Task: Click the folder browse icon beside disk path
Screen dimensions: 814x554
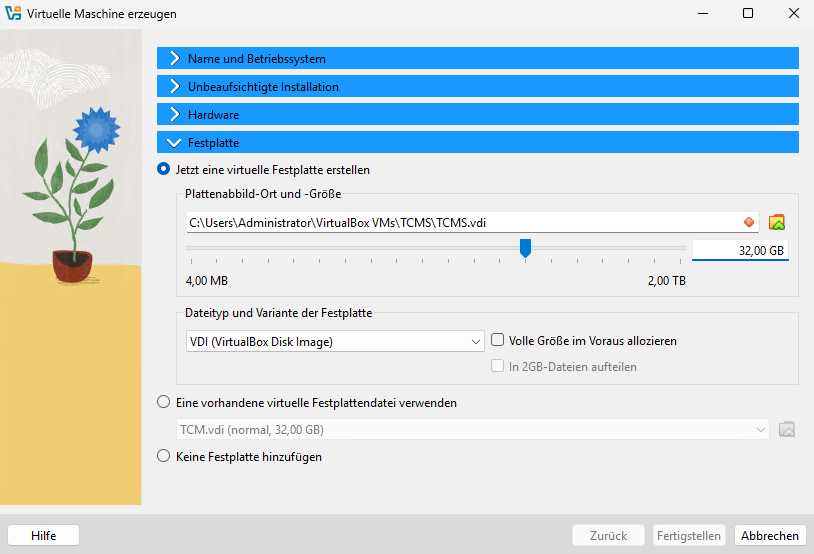Action: [x=777, y=222]
